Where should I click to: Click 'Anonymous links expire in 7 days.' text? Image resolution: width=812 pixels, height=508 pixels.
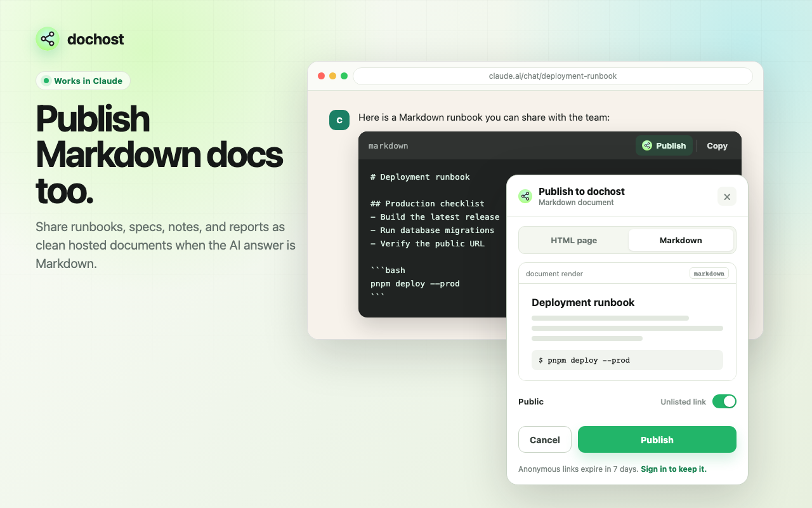pyautogui.click(x=579, y=469)
